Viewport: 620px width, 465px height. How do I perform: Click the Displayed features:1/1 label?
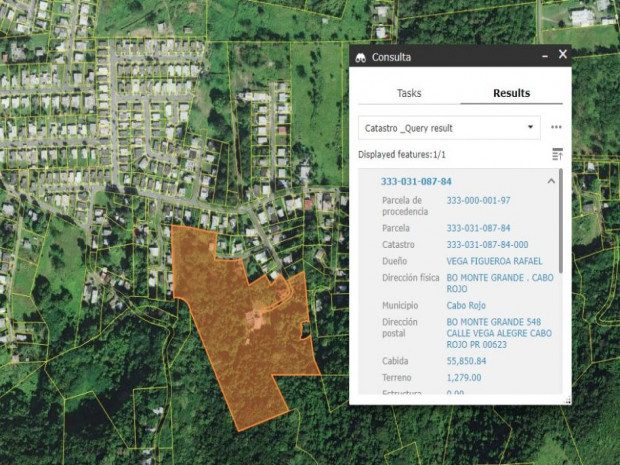tap(402, 155)
